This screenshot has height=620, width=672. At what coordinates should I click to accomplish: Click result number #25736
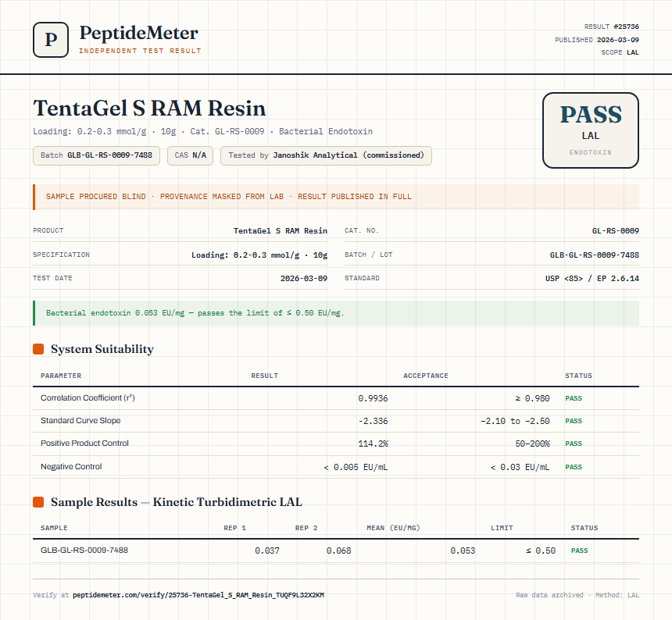pos(626,27)
